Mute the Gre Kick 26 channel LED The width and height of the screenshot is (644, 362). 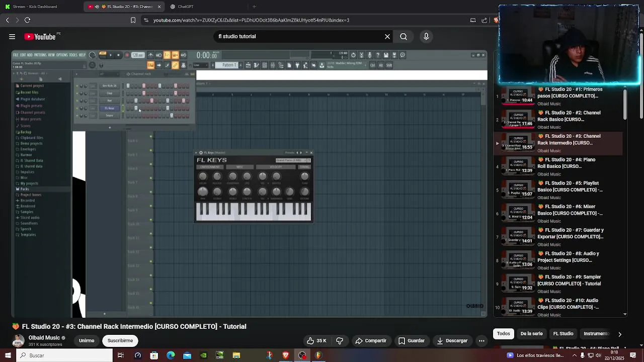77,86
